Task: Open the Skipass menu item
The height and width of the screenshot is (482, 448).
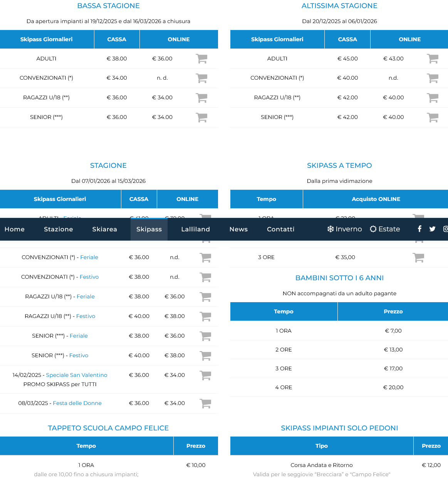Action: 149,229
